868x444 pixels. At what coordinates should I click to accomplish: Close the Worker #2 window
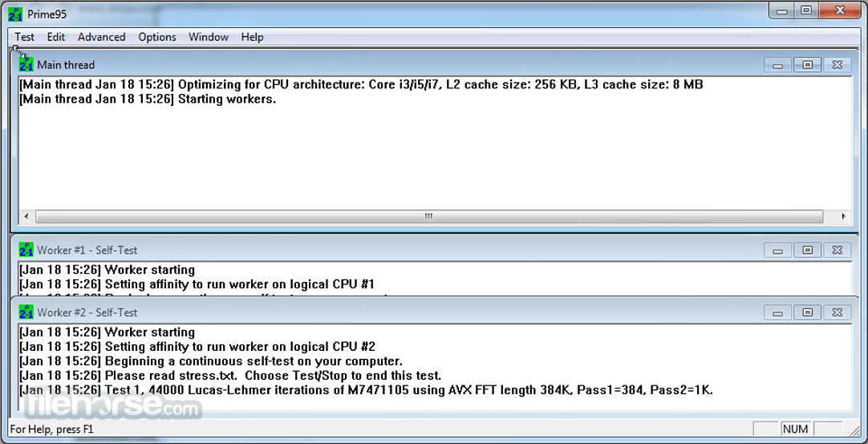[x=837, y=312]
